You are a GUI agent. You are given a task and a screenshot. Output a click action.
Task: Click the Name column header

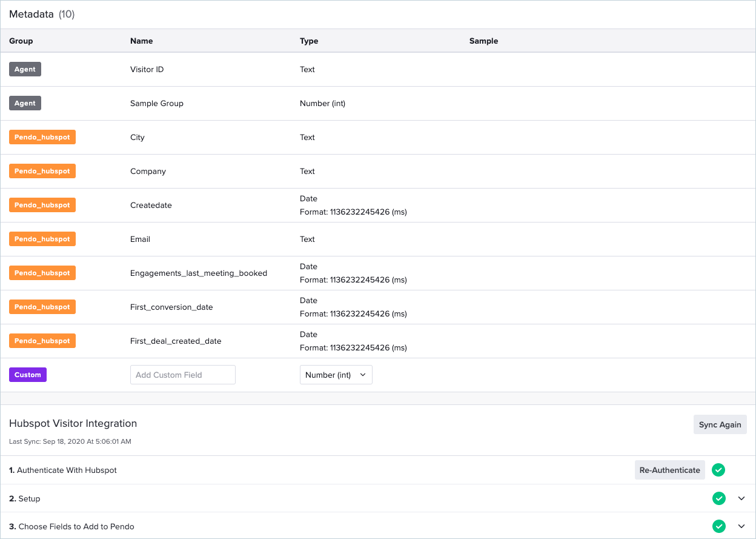pyautogui.click(x=142, y=41)
